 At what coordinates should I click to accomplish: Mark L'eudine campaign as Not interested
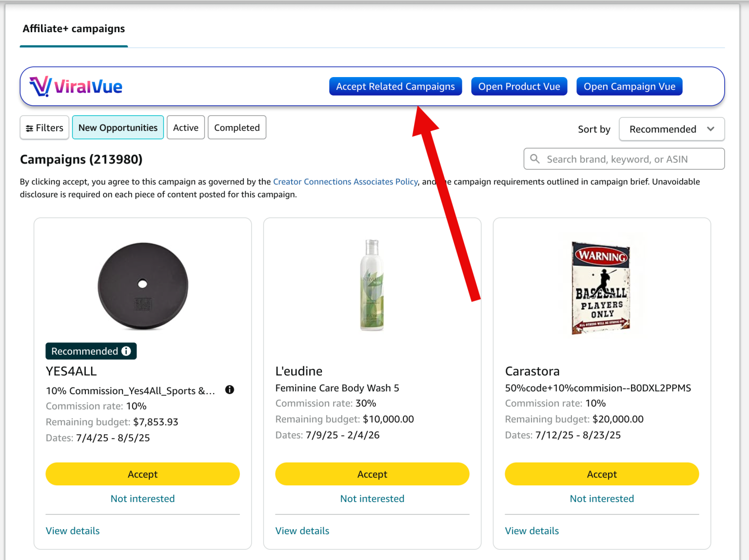(x=372, y=498)
